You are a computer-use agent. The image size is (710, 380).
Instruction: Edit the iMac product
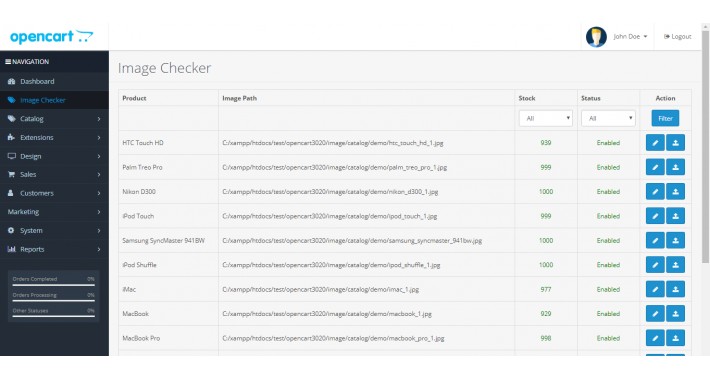(x=655, y=289)
